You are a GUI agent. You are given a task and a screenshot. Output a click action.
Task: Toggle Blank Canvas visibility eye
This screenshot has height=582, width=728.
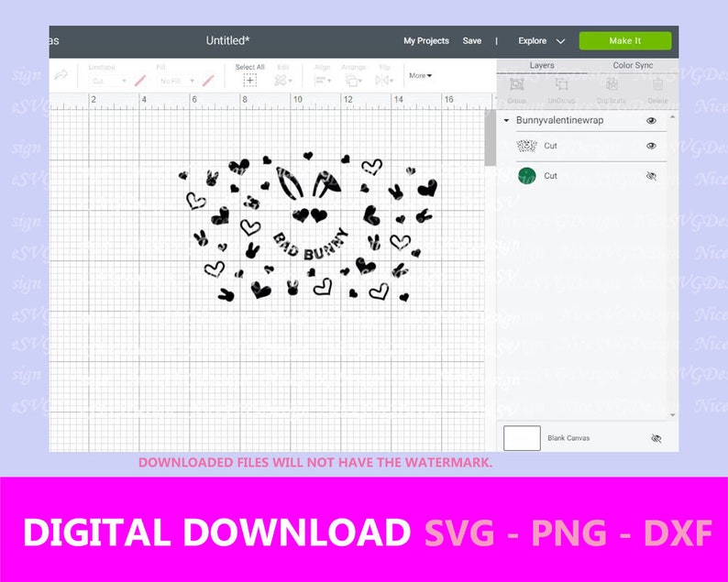[656, 438]
